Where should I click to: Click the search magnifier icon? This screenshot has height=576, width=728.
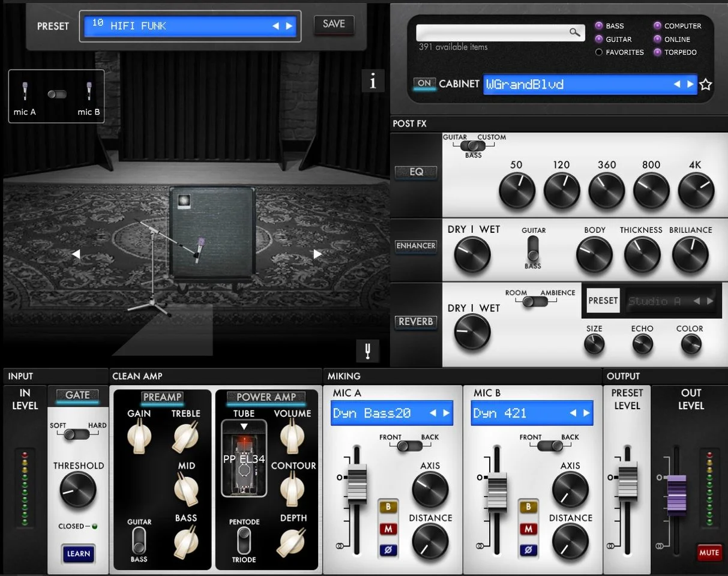574,32
